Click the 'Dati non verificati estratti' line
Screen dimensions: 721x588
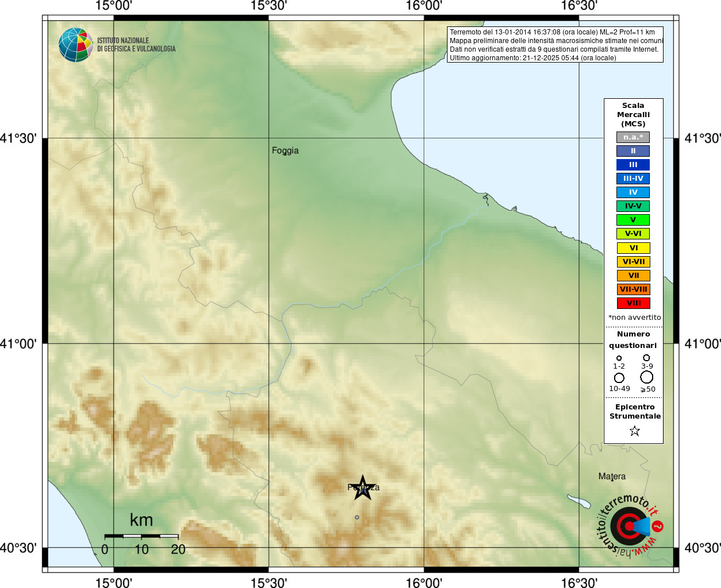click(x=554, y=49)
